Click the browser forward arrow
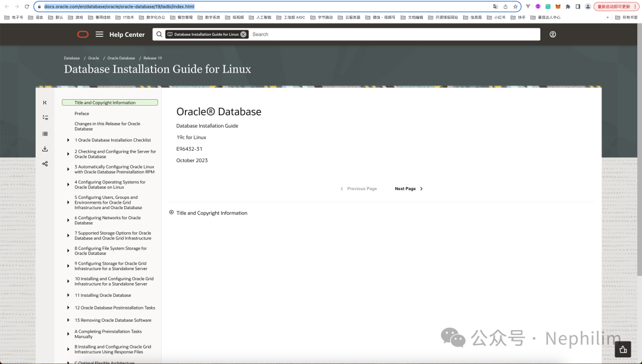Image resolution: width=642 pixels, height=364 pixels. [17, 7]
